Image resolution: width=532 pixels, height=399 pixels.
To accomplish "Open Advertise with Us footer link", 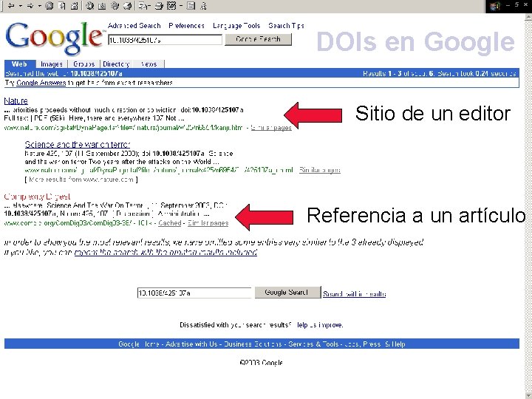I will [x=191, y=344].
